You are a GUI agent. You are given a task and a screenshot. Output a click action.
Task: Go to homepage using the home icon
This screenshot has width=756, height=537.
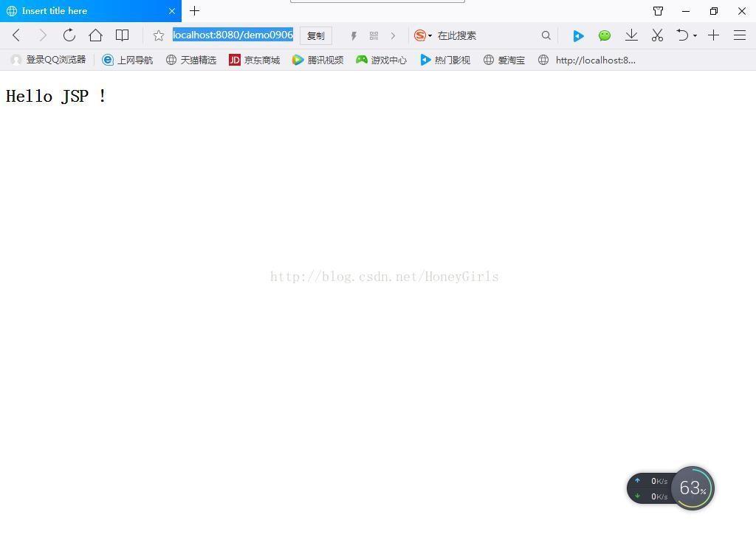pyautogui.click(x=96, y=35)
